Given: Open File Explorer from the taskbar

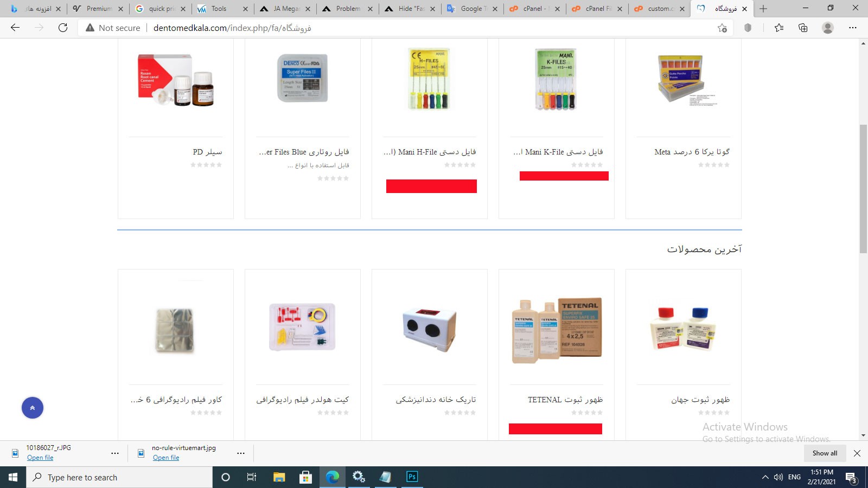Looking at the screenshot, I should pyautogui.click(x=279, y=477).
